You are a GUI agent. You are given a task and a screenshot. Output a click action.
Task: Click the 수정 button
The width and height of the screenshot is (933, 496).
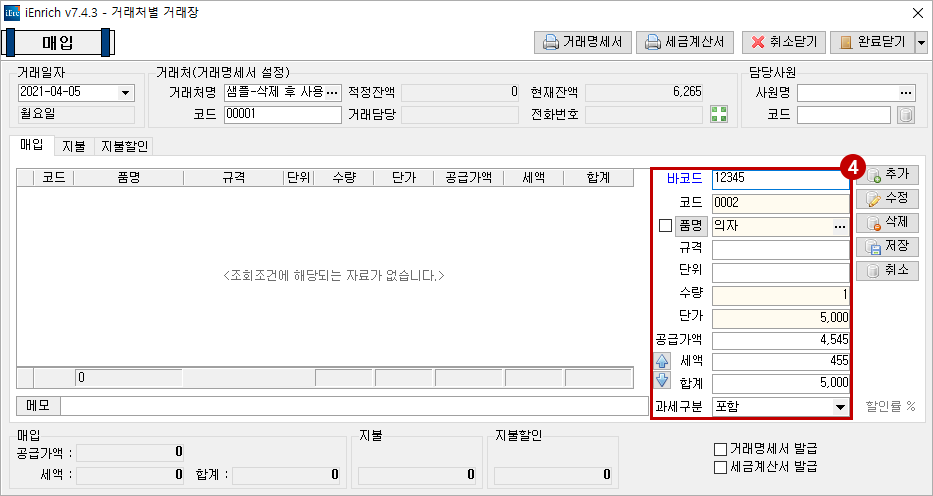pyautogui.click(x=887, y=199)
